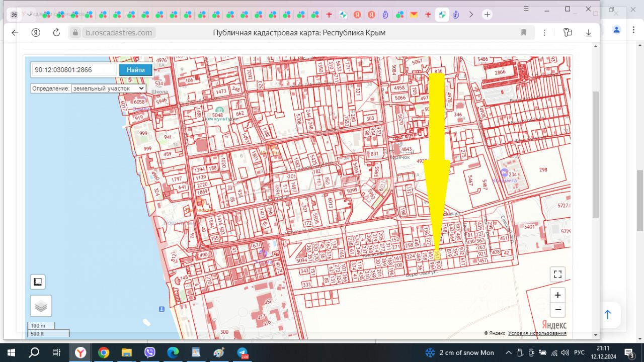644x362 pixels.
Task: Open the browser downloads panel
Action: click(588, 33)
